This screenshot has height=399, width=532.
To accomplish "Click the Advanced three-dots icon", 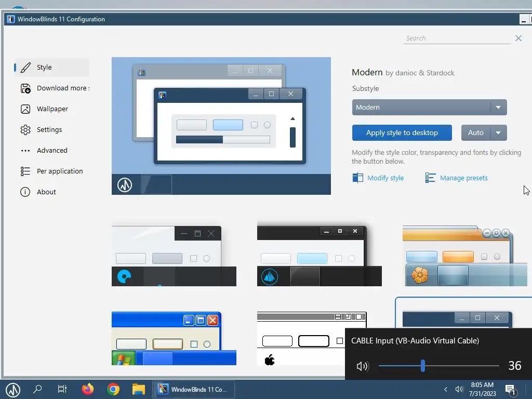I will (x=25, y=151).
